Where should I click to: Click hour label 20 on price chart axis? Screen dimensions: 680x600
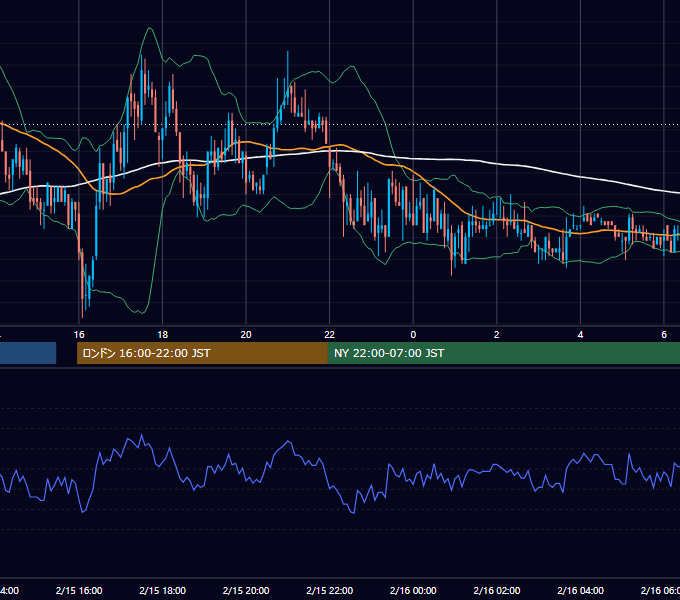pos(246,335)
